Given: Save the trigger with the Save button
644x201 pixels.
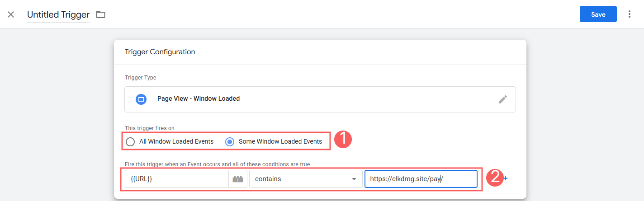Looking at the screenshot, I should (x=598, y=14).
